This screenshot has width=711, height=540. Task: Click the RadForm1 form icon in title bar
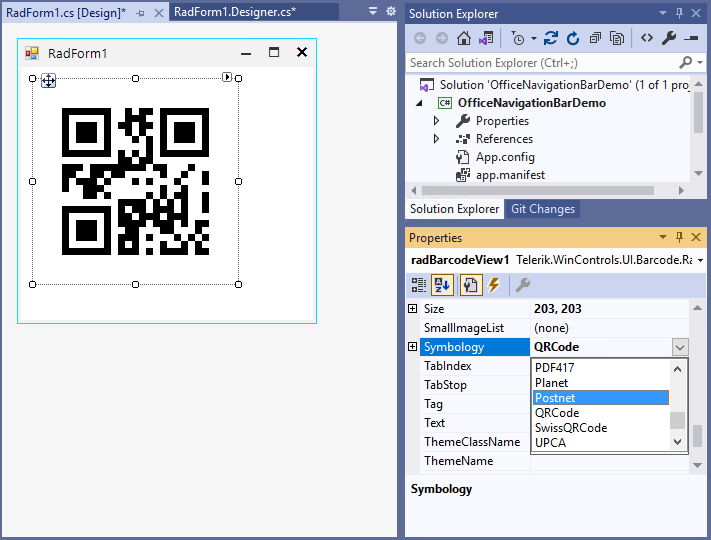tap(32, 53)
